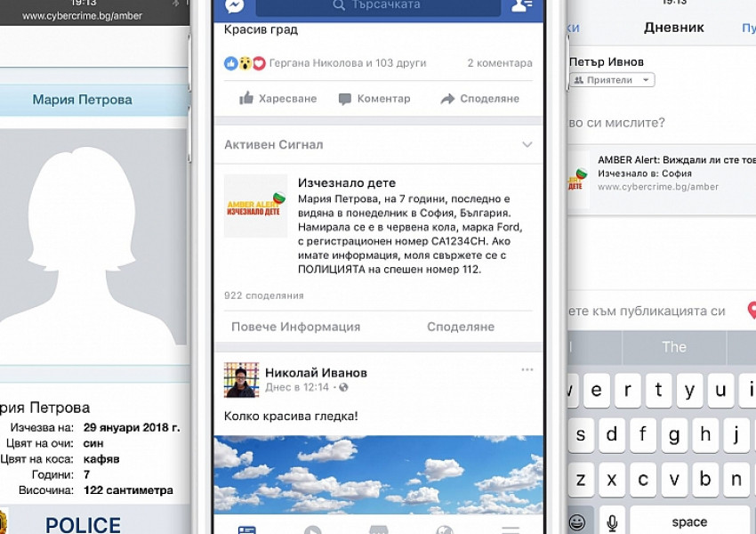Viewport: 756px width, 534px height.
Task: Open Николай Иванов's profile picture
Action: [241, 380]
